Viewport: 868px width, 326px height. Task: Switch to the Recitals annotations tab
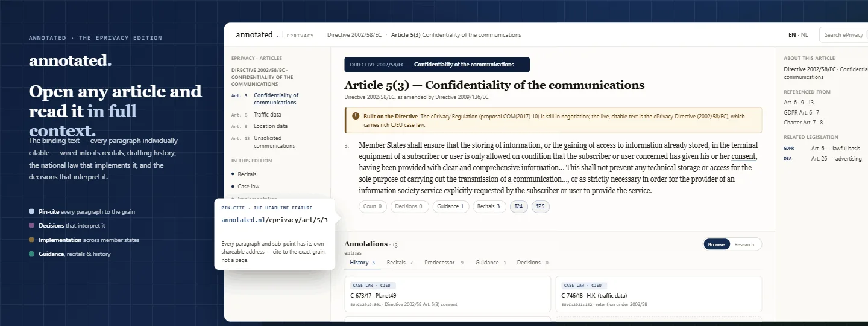(x=400, y=263)
